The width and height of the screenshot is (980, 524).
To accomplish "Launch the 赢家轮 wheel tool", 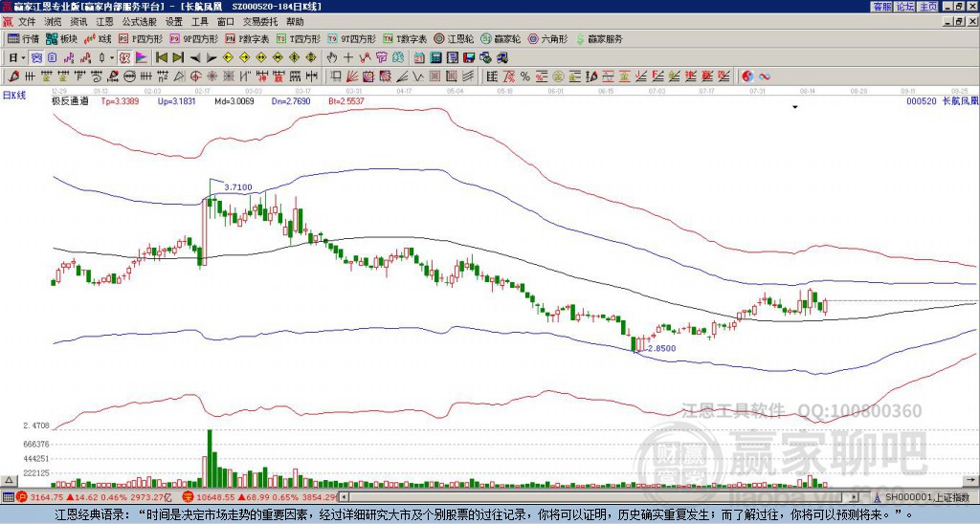I will pos(501,38).
